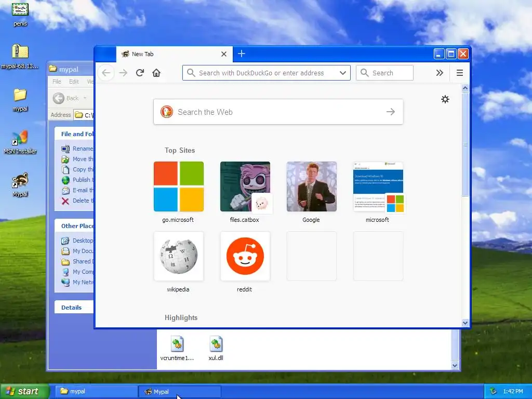Viewport: 532px width, 399px height.
Task: Open the hamburger application menu
Action: pos(460,73)
